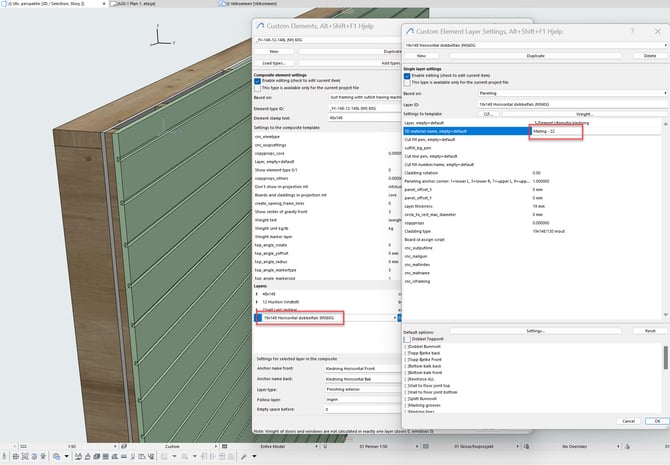
Task: Toggle Enable editing in Single layer settings
Action: tap(407, 75)
